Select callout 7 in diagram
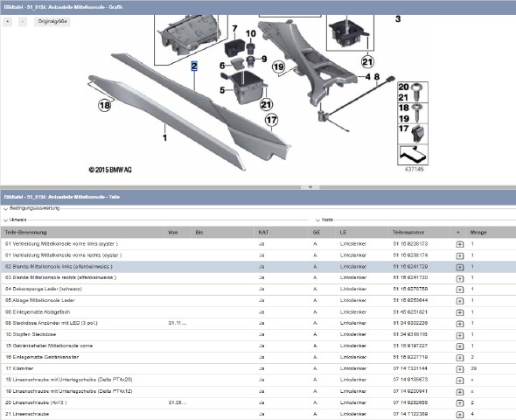Viewport: 516px width, 420px height. 234,29
